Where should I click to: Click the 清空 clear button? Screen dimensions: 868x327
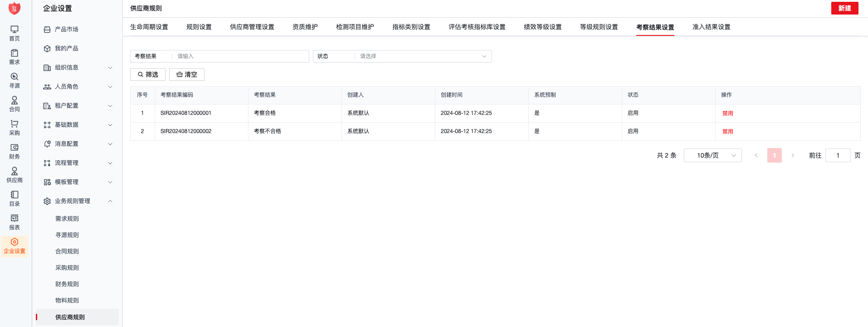187,74
